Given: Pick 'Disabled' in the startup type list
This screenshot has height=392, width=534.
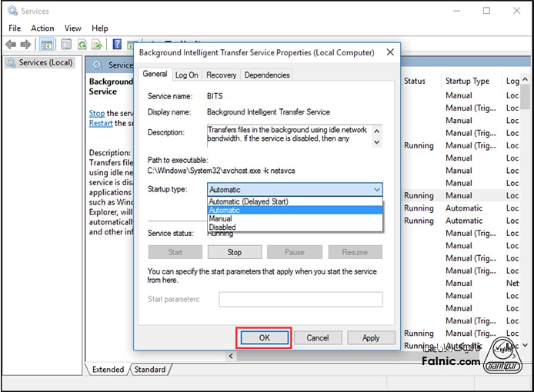Looking at the screenshot, I should click(222, 227).
